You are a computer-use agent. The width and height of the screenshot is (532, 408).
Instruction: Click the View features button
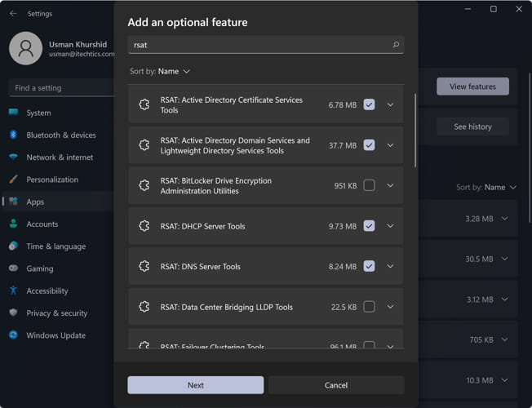[x=472, y=86]
